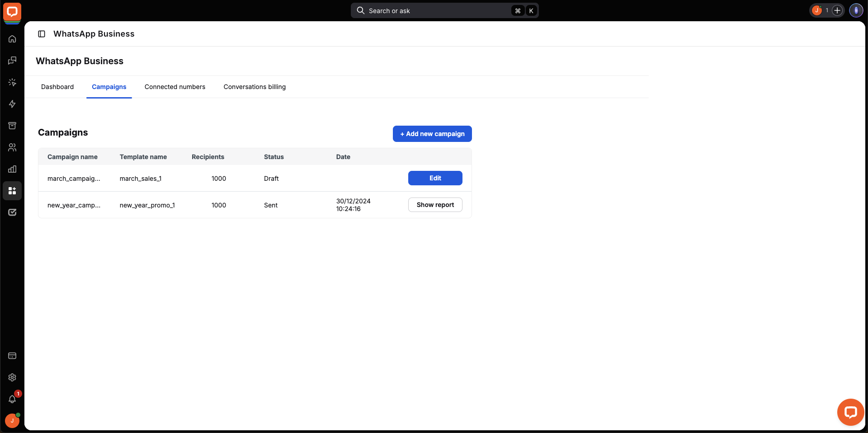Open the Apps marketplace icon in the sidebar
Screen dimensions: 868x433
[12, 191]
